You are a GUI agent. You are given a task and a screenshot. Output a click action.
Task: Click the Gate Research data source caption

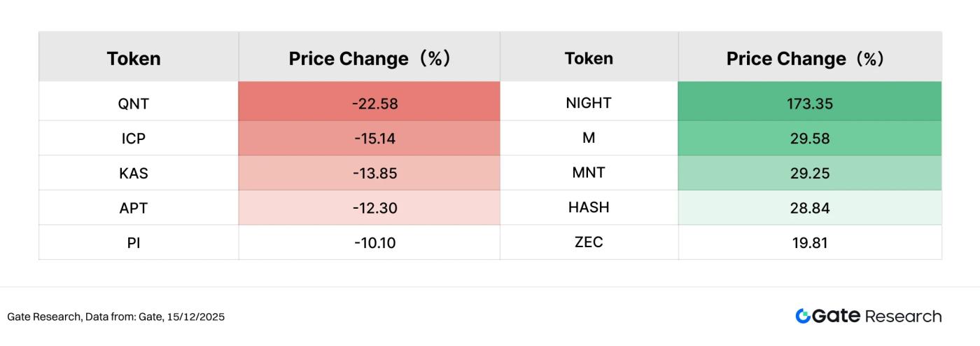[x=116, y=317]
